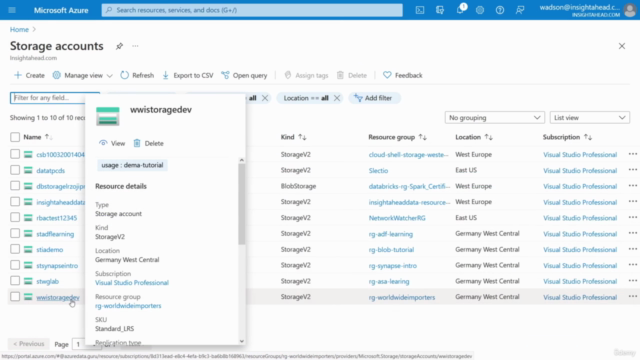Check the csb10032001404 row checkbox
The width and height of the screenshot is (640, 360).
15,154
